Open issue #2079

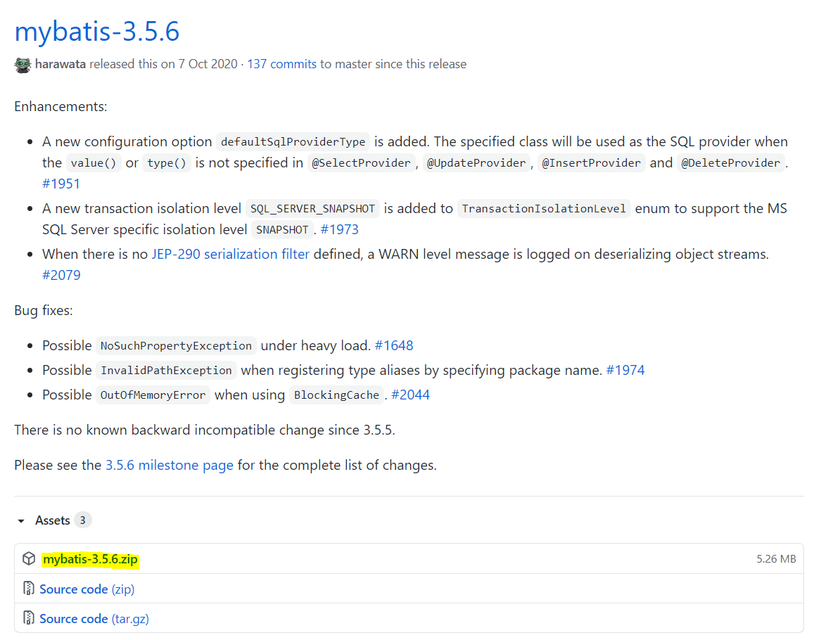pos(61,275)
